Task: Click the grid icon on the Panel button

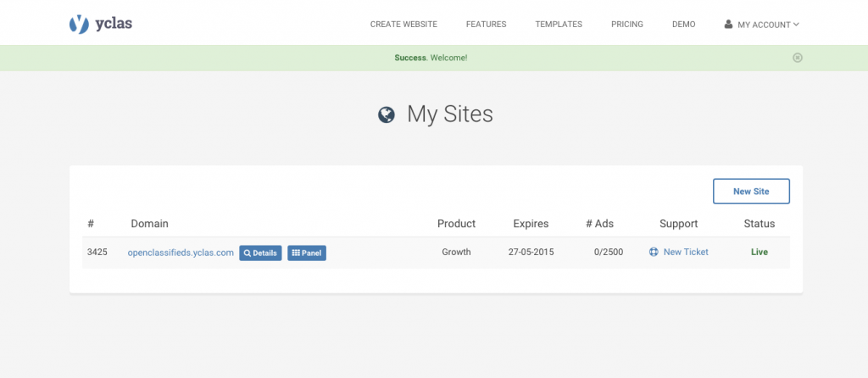Action: pyautogui.click(x=296, y=253)
